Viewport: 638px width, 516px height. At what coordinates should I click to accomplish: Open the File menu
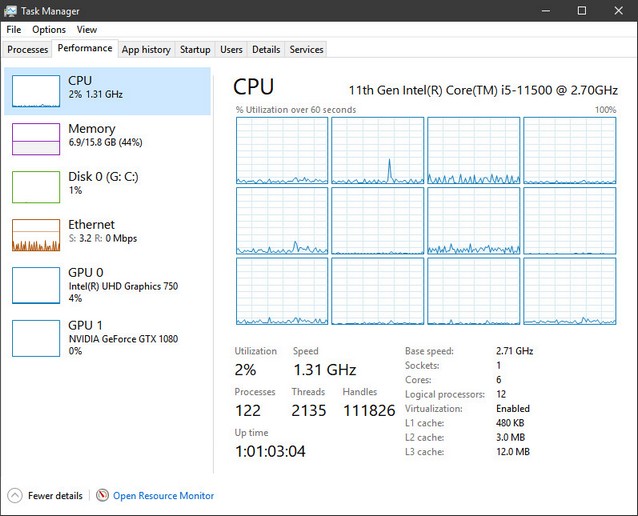[x=14, y=30]
